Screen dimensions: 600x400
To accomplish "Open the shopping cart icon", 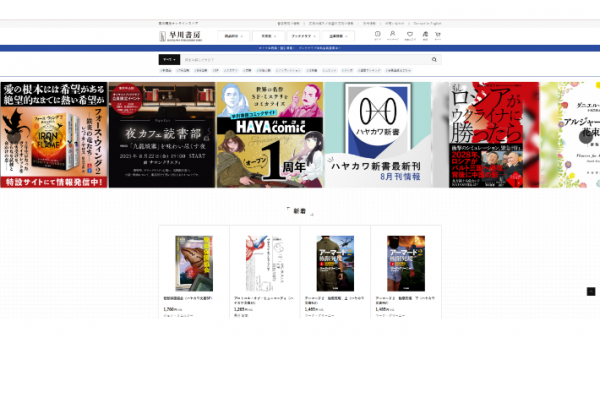I will (x=438, y=35).
